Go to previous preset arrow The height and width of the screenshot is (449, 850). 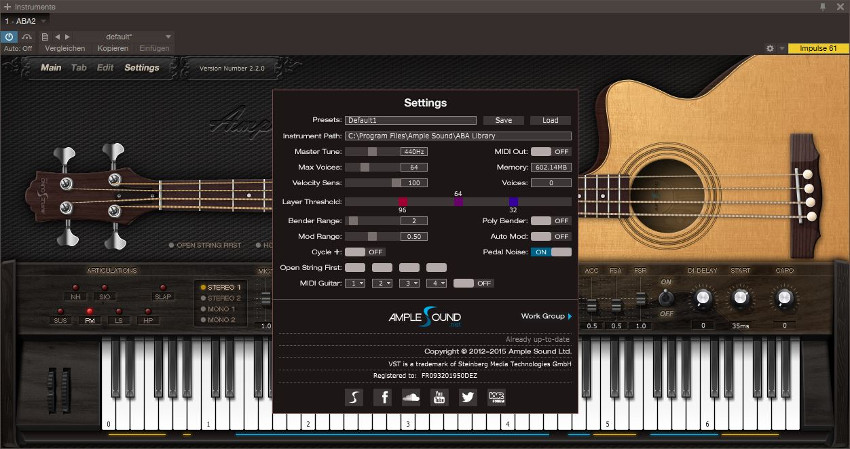[x=57, y=37]
